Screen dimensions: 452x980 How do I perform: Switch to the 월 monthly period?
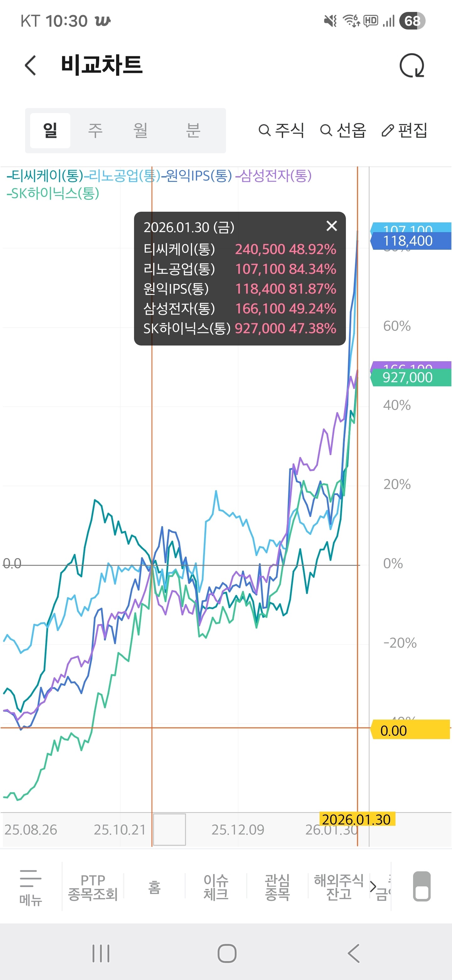click(140, 130)
